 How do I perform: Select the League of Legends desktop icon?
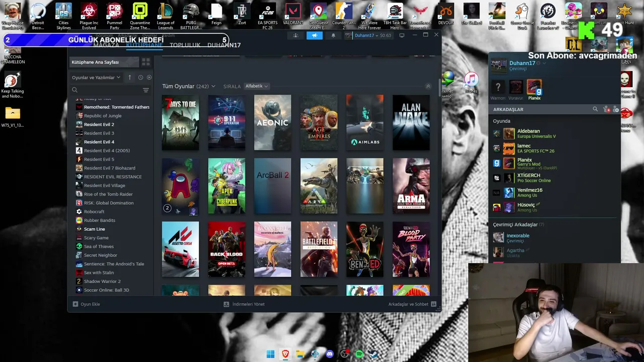tap(166, 16)
